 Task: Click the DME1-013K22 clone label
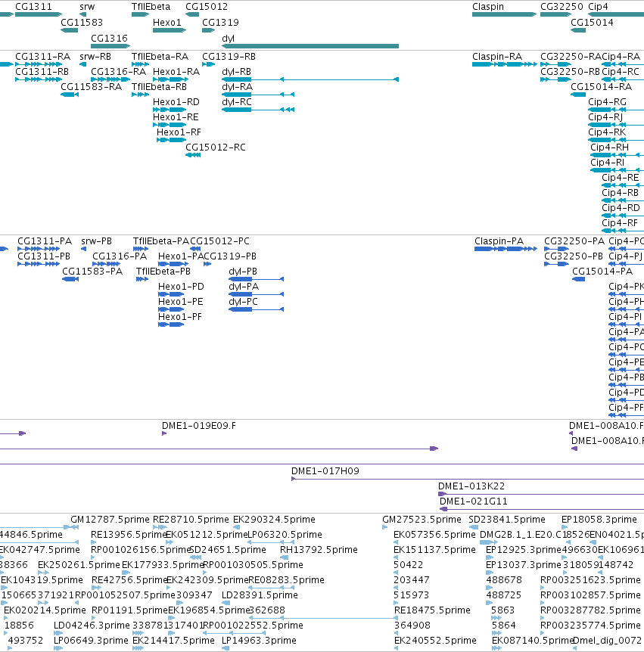(471, 486)
